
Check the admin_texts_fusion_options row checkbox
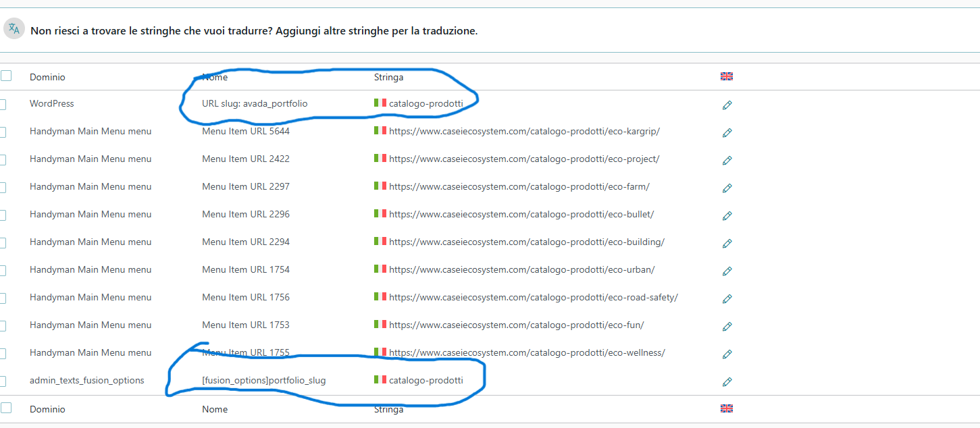point(3,381)
